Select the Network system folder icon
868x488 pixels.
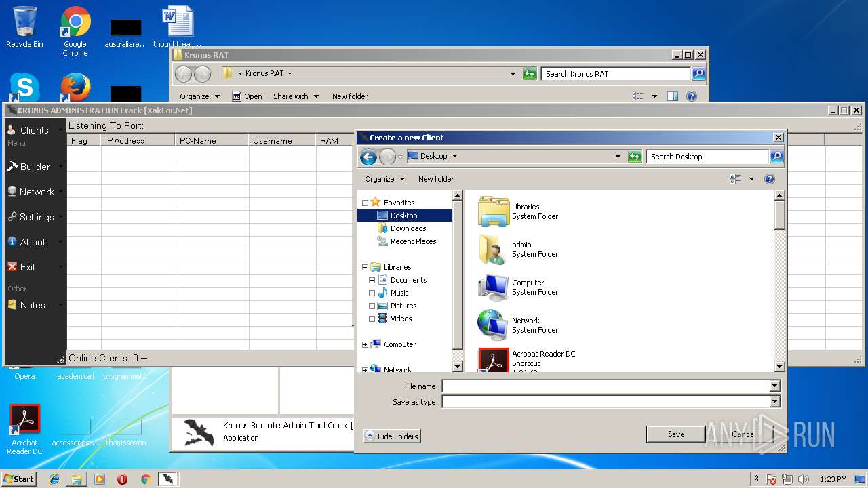[493, 325]
